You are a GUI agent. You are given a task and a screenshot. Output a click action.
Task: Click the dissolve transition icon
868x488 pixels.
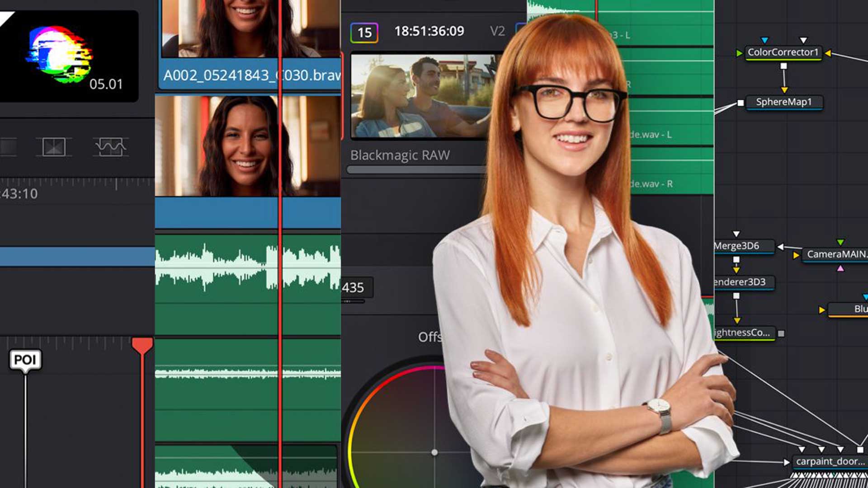(54, 147)
